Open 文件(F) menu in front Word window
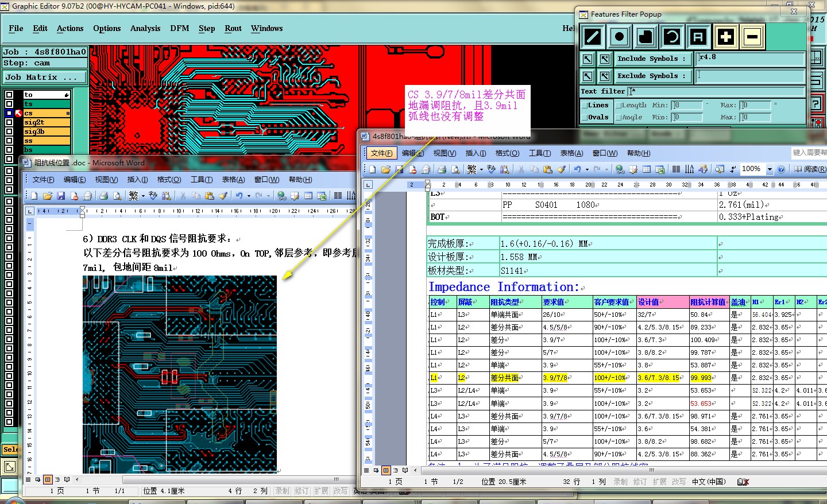 pos(381,153)
